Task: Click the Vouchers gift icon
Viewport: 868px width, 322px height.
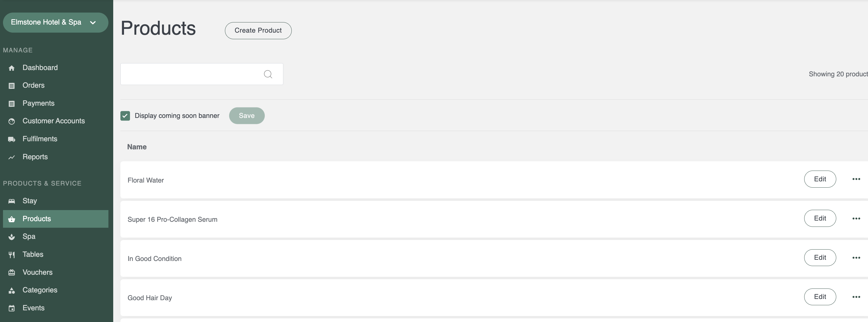Action: [x=12, y=273]
